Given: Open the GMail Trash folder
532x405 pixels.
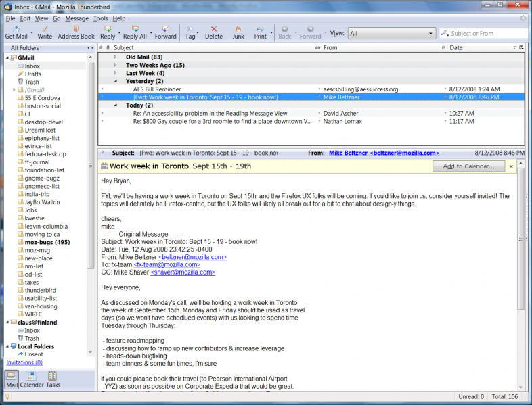Looking at the screenshot, I should 32,82.
